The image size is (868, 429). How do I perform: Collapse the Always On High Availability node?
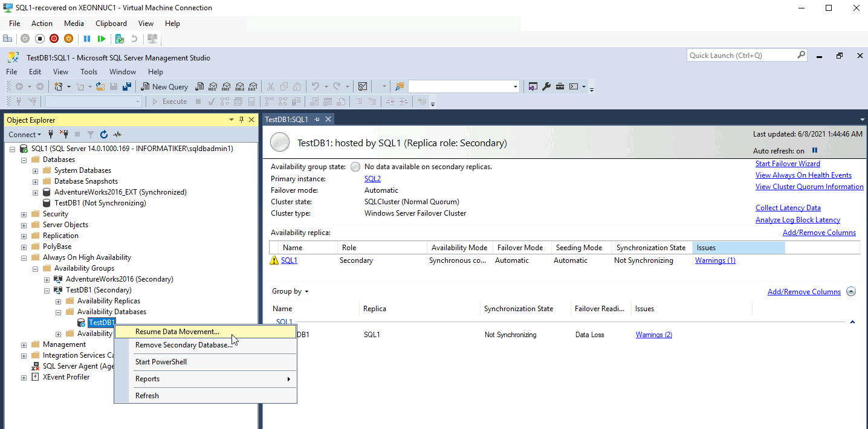coord(24,257)
